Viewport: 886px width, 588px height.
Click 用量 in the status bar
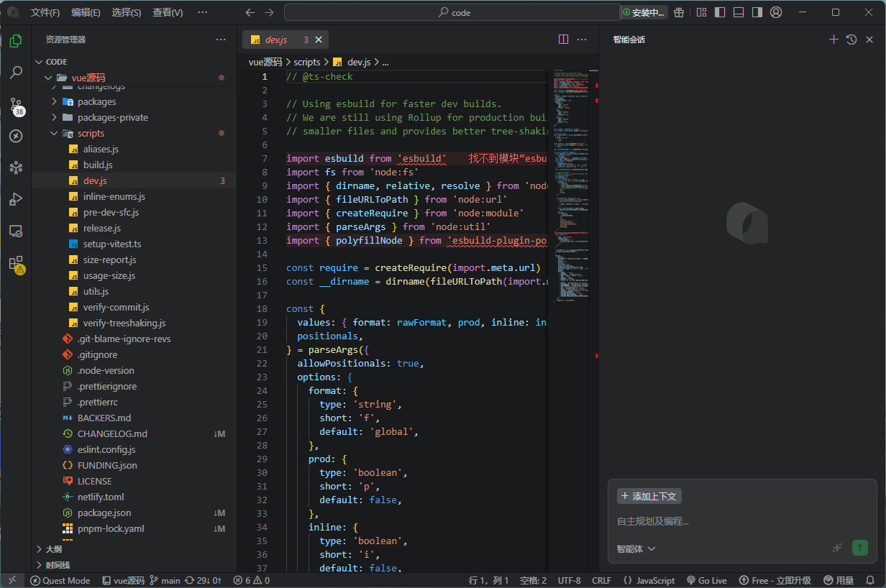coord(839,580)
